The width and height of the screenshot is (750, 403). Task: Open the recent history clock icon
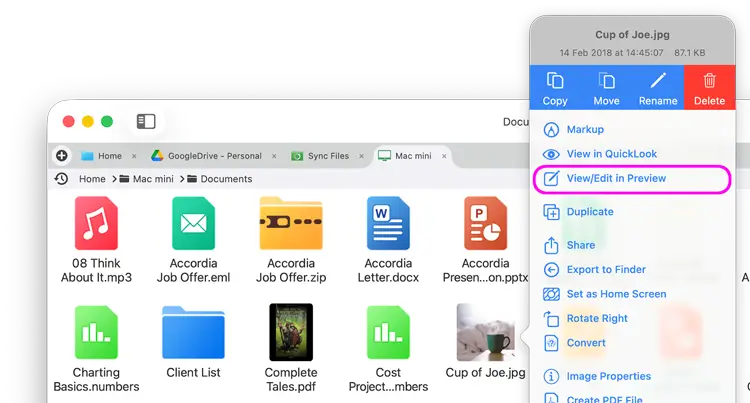[62, 179]
